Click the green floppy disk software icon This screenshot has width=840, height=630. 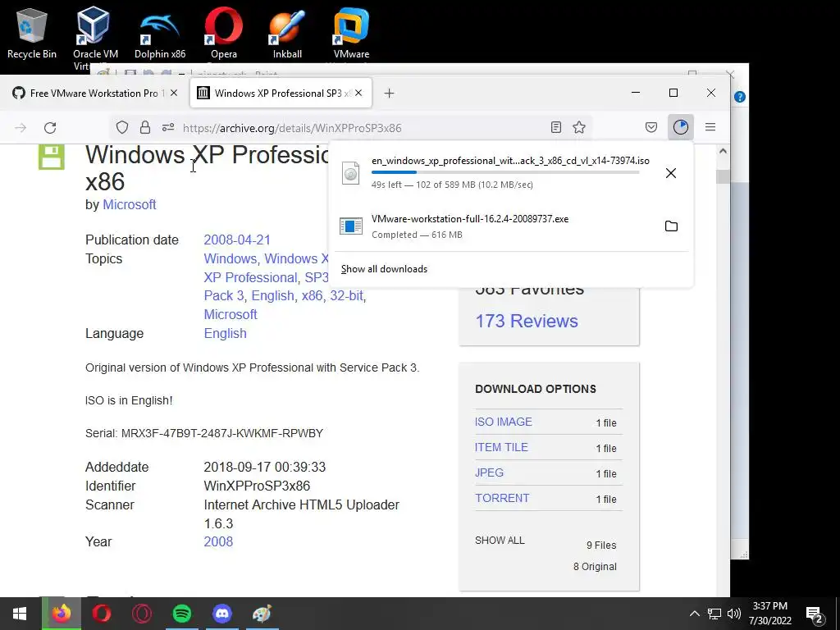click(52, 157)
